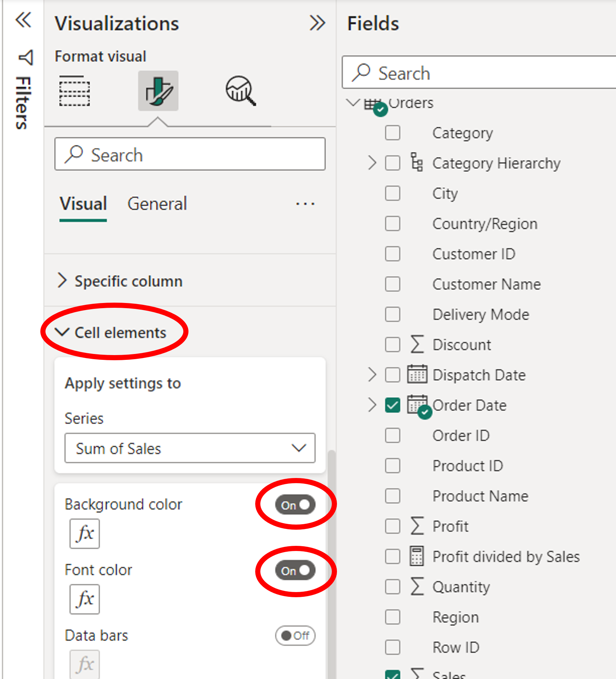Click calendar icon next to Dispatch Date
The height and width of the screenshot is (679, 616).
click(417, 375)
